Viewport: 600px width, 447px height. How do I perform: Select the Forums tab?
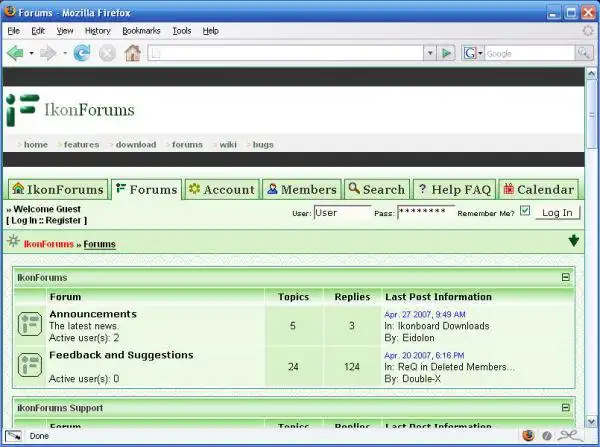click(147, 189)
